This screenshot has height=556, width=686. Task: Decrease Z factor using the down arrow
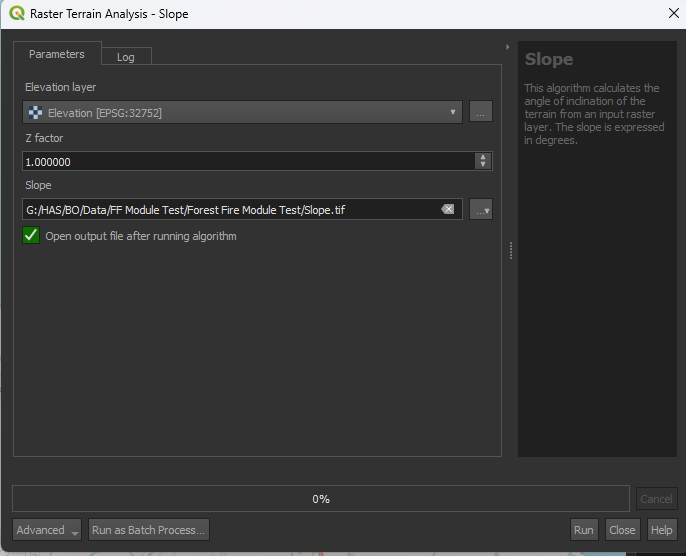[x=484, y=165]
